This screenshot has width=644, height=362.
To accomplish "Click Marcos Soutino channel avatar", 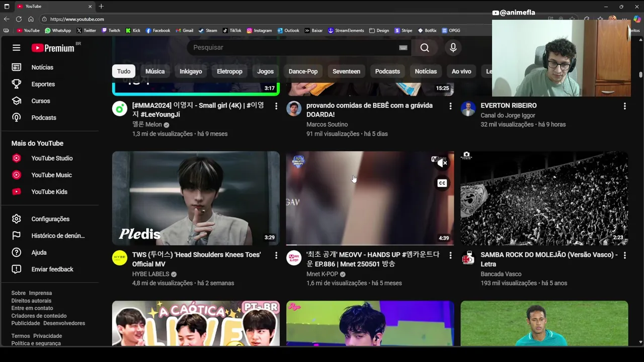I will coord(294,109).
